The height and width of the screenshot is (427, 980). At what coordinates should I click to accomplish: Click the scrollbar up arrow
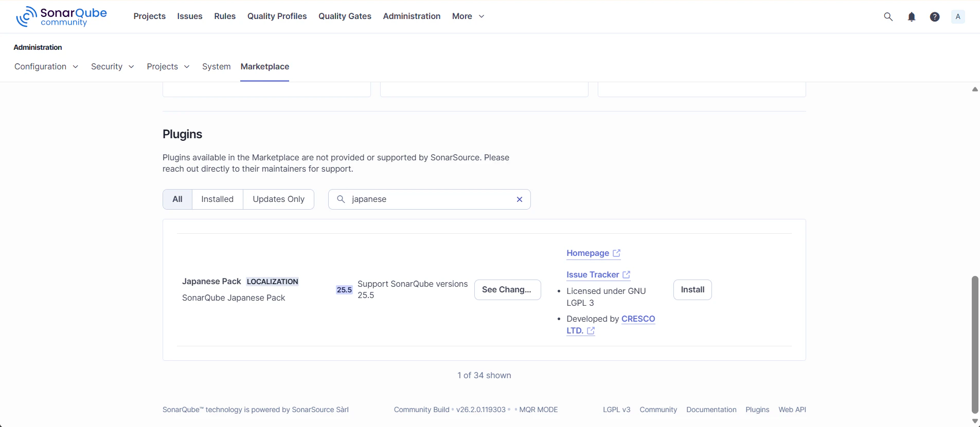click(x=975, y=89)
